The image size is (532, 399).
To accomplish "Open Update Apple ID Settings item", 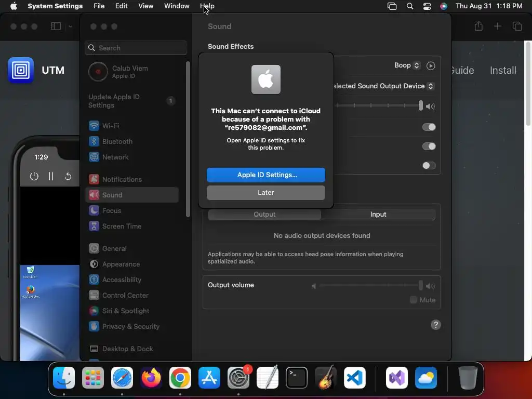I will coord(132,101).
